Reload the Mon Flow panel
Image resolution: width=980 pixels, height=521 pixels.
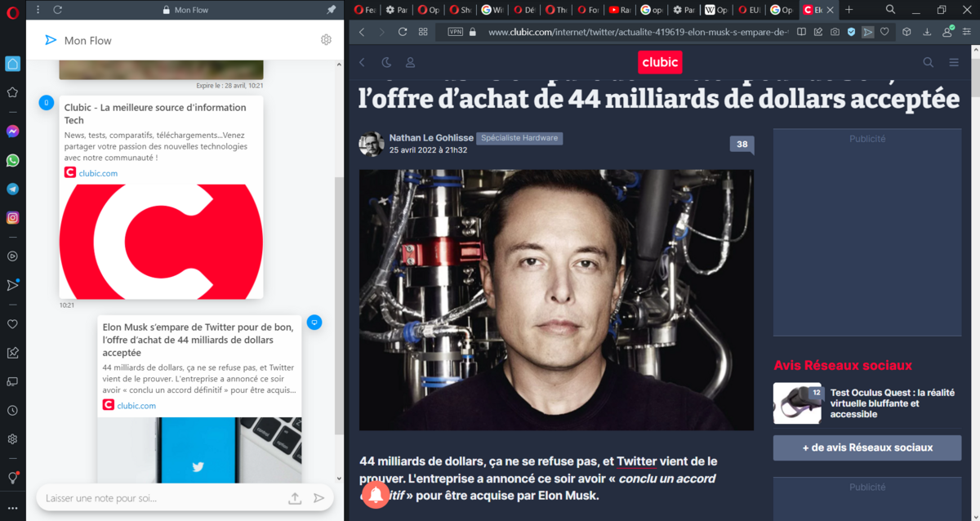coord(58,10)
